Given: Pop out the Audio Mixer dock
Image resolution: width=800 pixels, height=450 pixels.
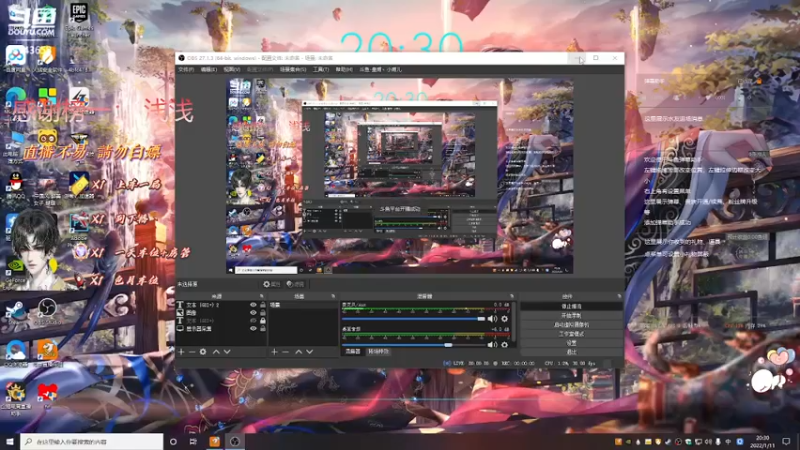Looking at the screenshot, I should (512, 296).
